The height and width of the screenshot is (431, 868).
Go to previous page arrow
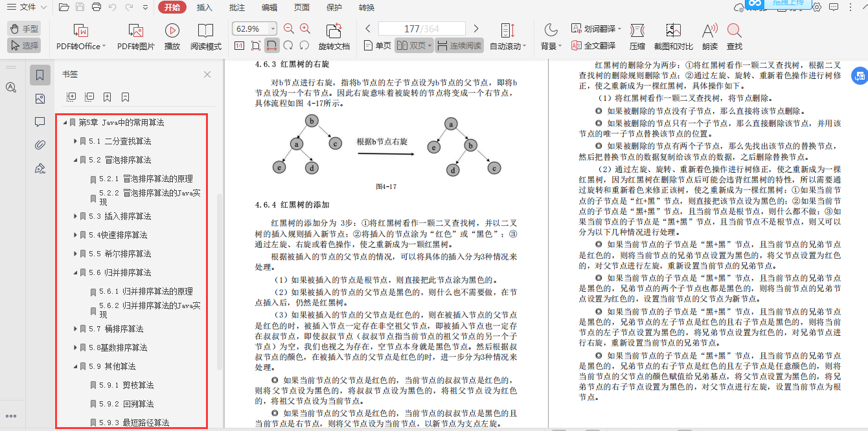368,28
